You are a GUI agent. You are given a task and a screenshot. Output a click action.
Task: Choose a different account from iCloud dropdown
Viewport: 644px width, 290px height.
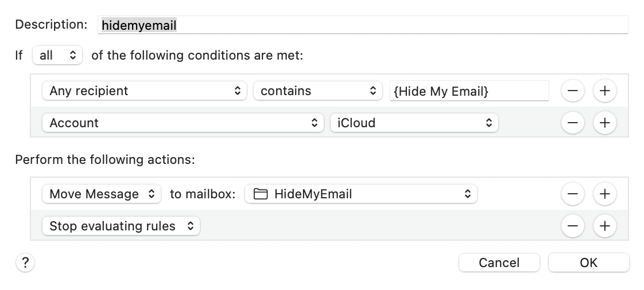click(x=414, y=123)
